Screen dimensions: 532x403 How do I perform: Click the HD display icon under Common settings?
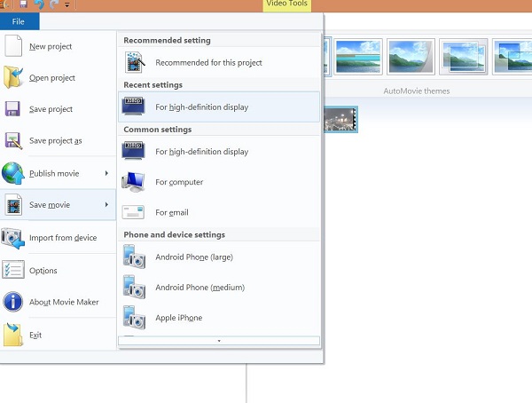(133, 151)
